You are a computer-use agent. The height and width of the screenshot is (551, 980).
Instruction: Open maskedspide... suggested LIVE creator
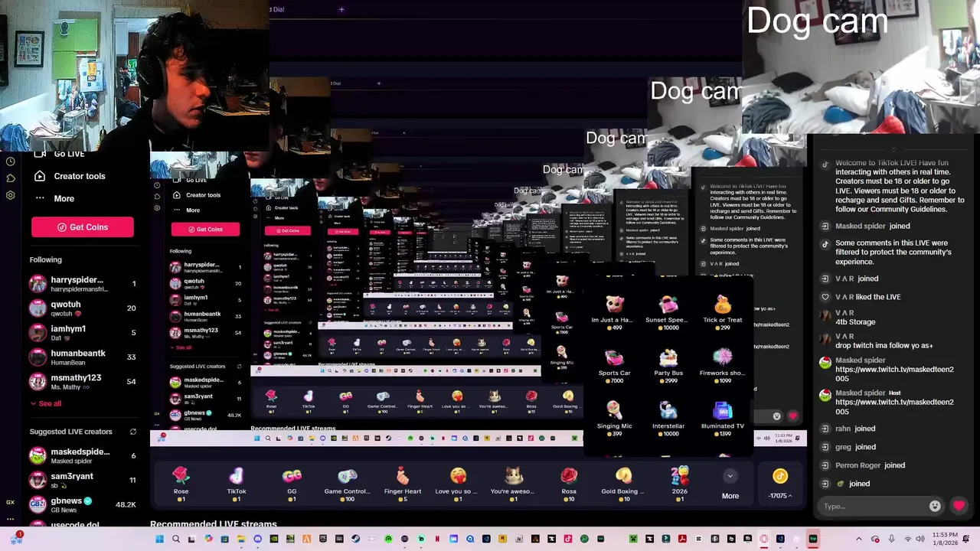pyautogui.click(x=83, y=456)
